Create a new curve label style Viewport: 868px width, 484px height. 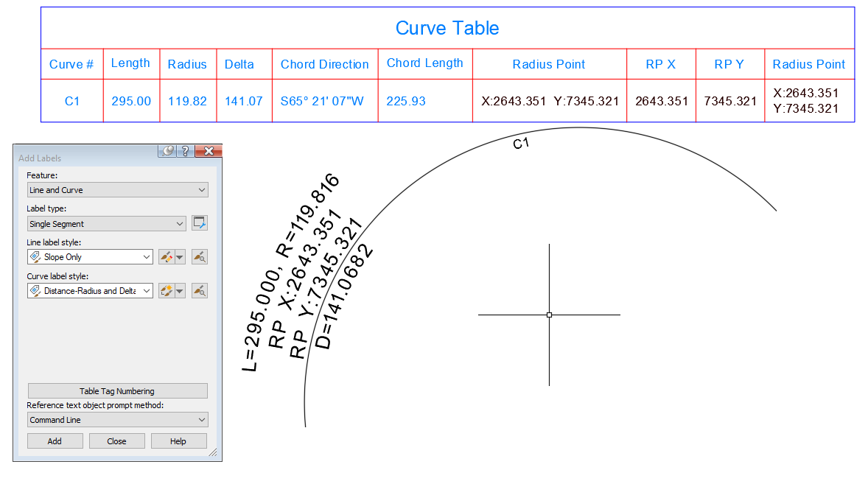(167, 290)
